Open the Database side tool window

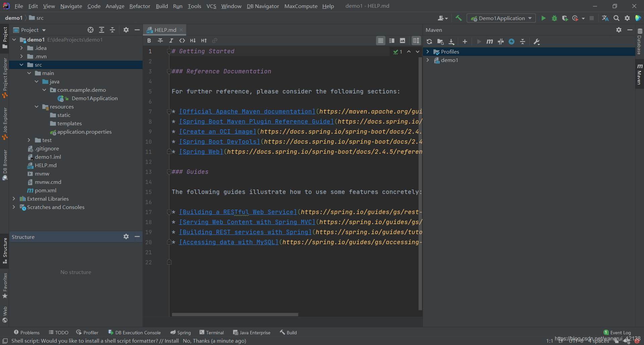point(640,42)
